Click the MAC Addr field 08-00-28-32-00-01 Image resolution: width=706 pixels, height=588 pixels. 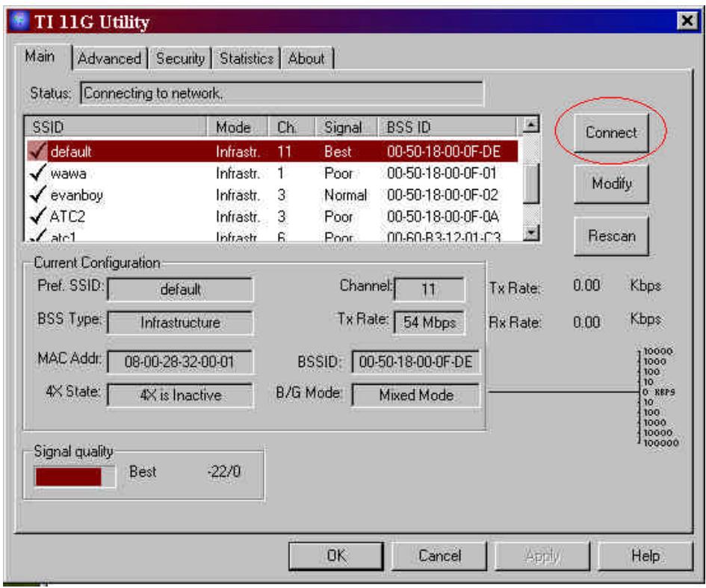coord(180,362)
